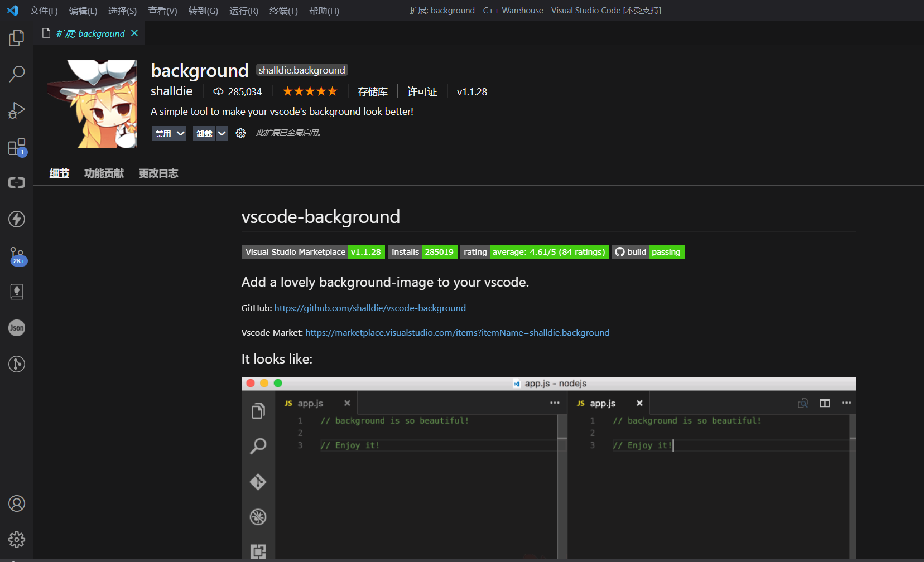Click the vscode-background heading
Screen dimensions: 924x562
pos(321,216)
